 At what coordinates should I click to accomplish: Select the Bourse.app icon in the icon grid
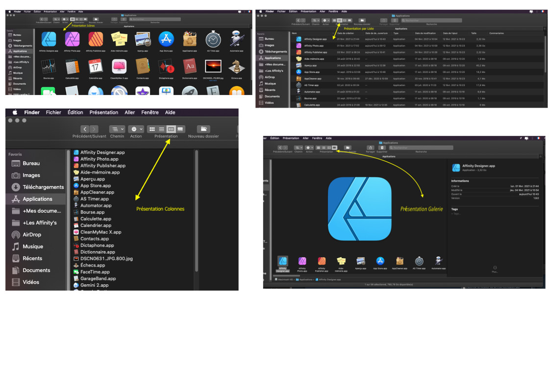pyautogui.click(x=49, y=66)
